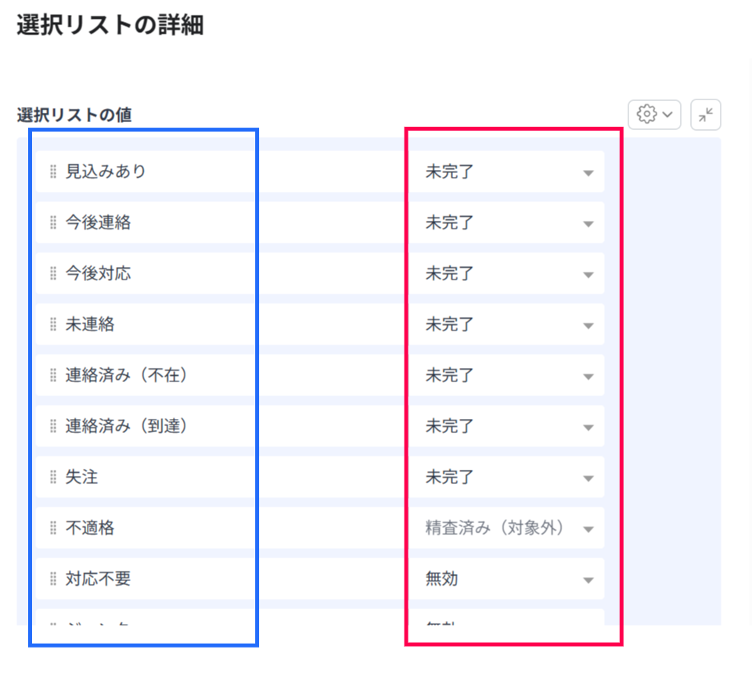Click drag handle beside 未連絡
The image size is (752, 700).
click(x=53, y=324)
